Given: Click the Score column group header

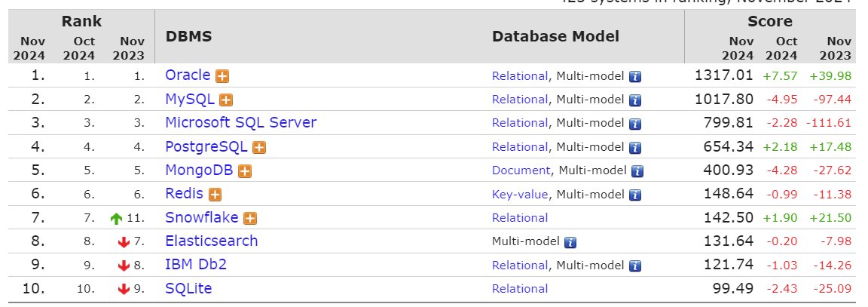Looking at the screenshot, I should 770,22.
